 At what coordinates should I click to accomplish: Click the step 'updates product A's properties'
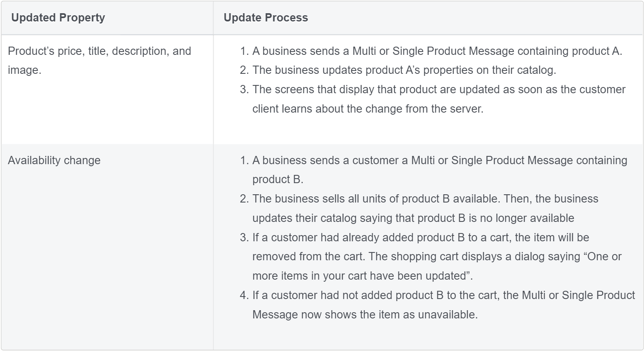click(398, 70)
